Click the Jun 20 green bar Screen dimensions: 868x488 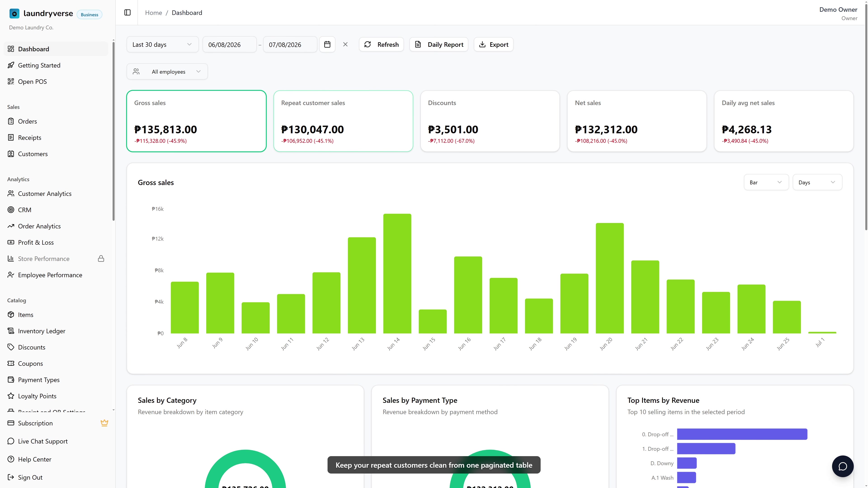click(610, 278)
